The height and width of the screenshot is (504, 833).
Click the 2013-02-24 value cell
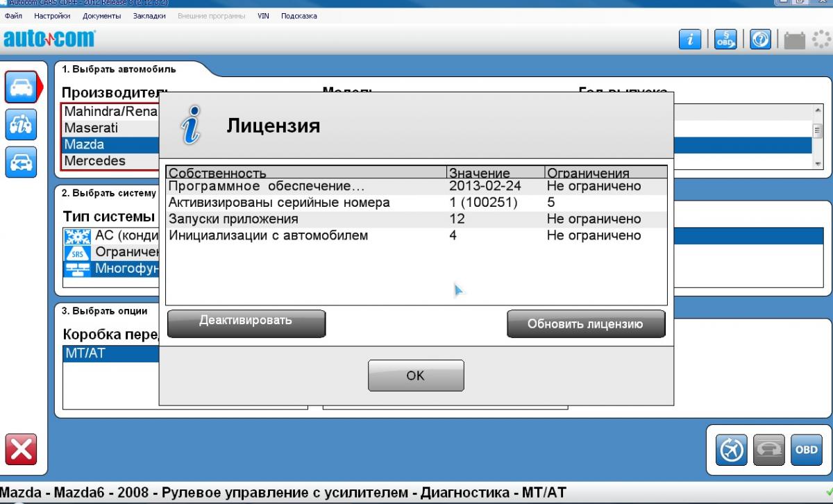point(485,186)
